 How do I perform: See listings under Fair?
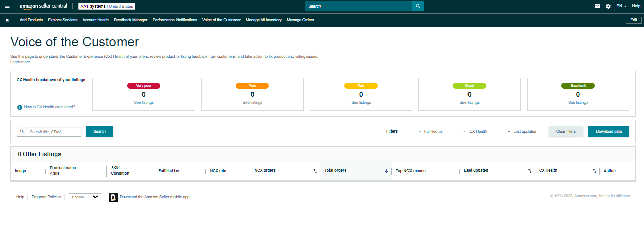361,102
